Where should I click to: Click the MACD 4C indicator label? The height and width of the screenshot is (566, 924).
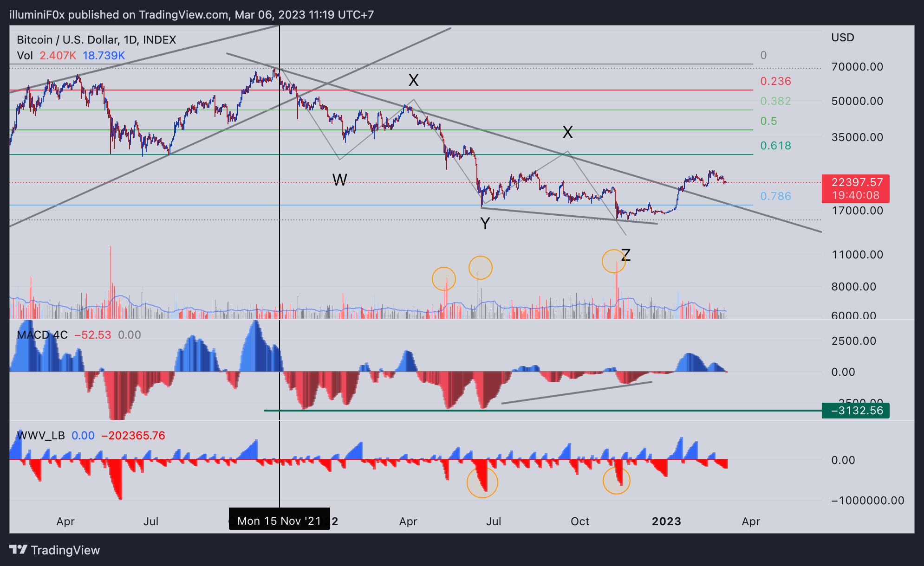tap(42, 335)
